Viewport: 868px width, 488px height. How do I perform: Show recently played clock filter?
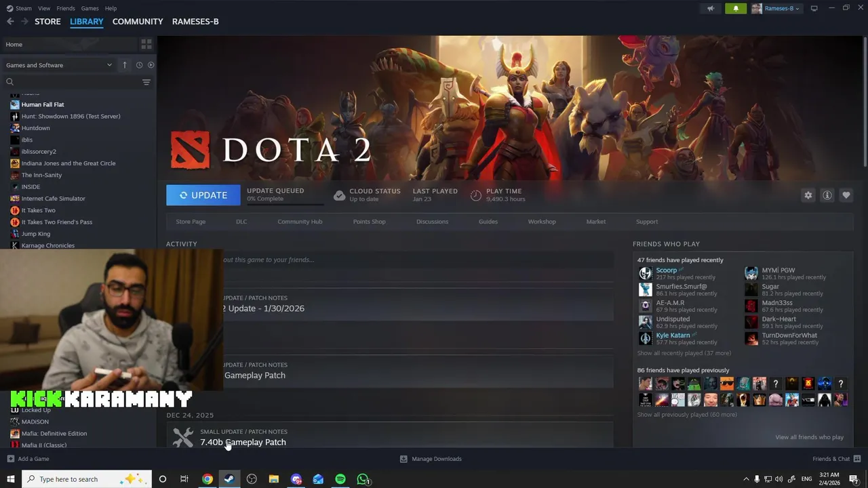(x=139, y=65)
